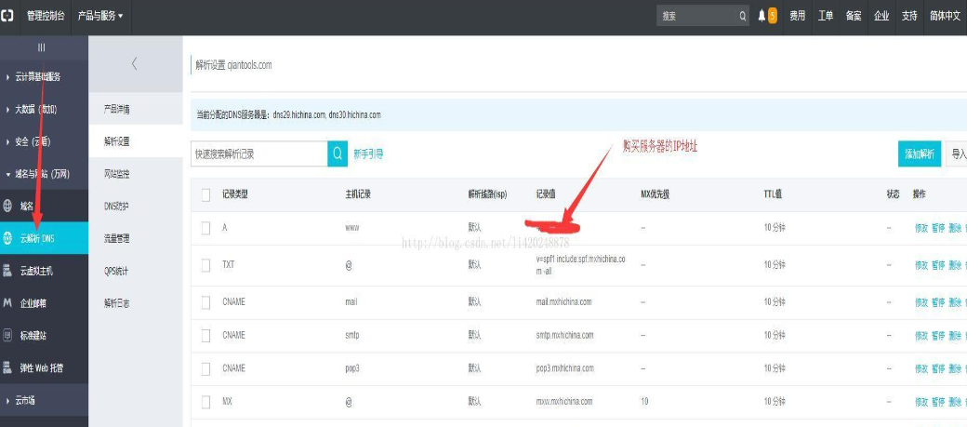Expand the 安全 (云盾) sidebar group
980x427 pixels.
[x=44, y=142]
